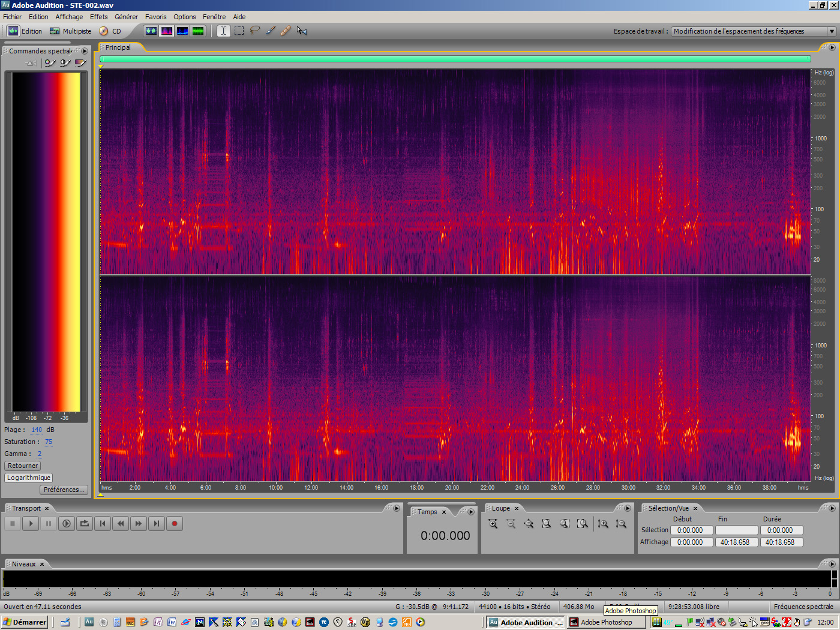This screenshot has height=630, width=840.
Task: Select the Marquee selection tool
Action: 239,31
